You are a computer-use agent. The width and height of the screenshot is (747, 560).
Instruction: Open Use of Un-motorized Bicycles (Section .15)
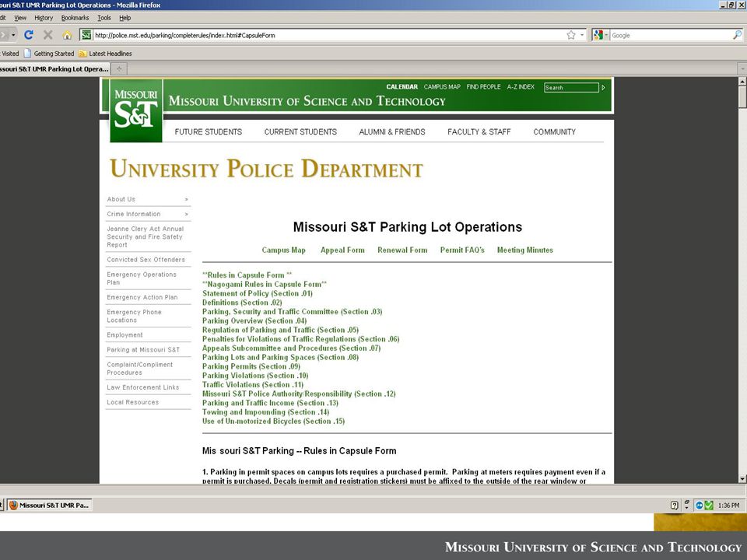point(273,421)
